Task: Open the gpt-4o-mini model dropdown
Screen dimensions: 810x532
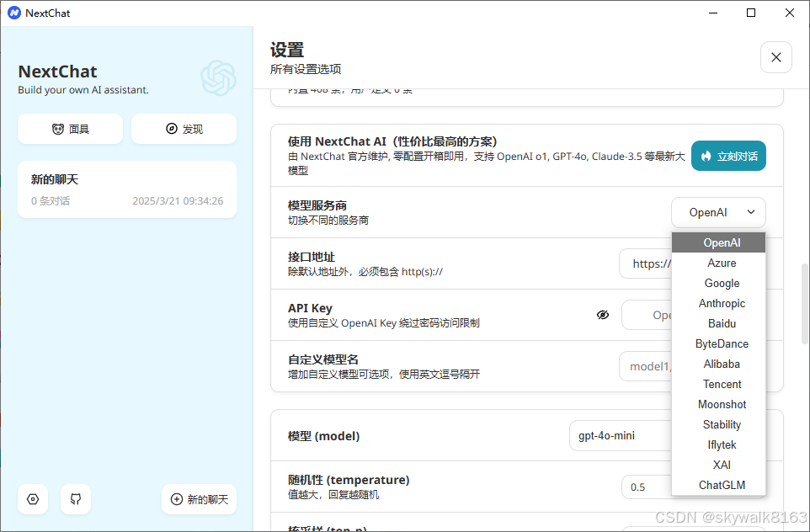Action: pos(621,435)
